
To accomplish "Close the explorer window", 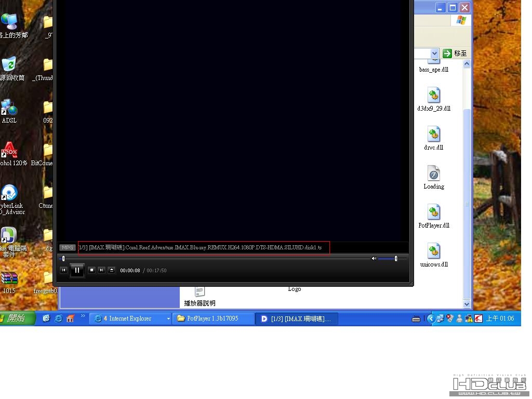I will [465, 7].
